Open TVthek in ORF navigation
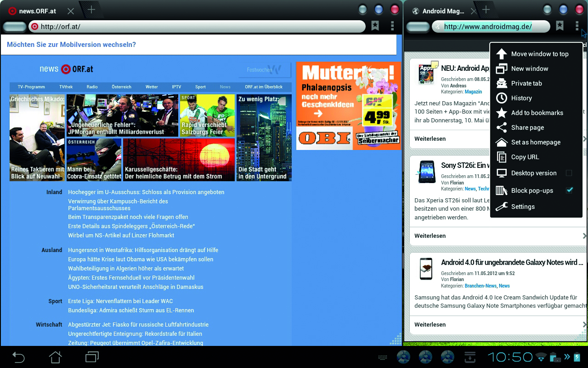Viewport: 588px width, 368px height. (66, 87)
